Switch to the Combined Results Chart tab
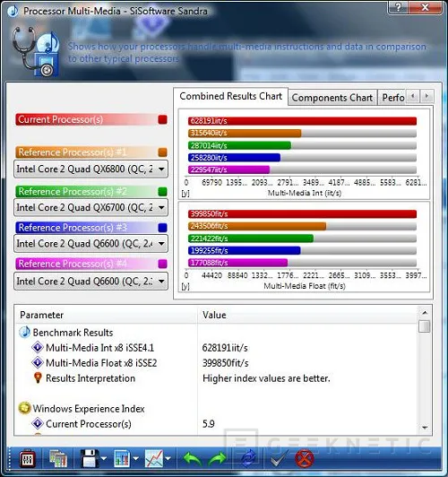Screen dimensions: 448x477 click(230, 97)
